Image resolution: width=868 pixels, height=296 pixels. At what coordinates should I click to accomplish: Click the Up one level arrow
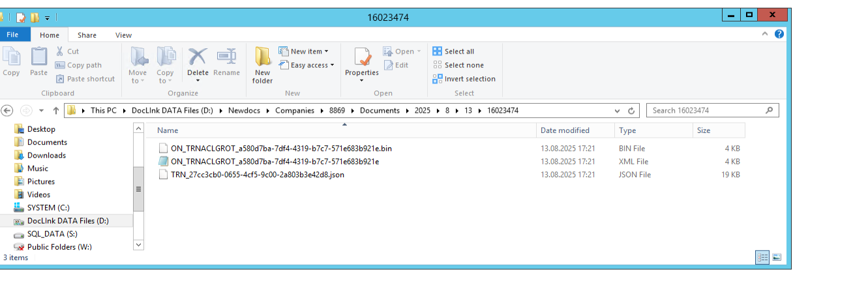click(56, 110)
